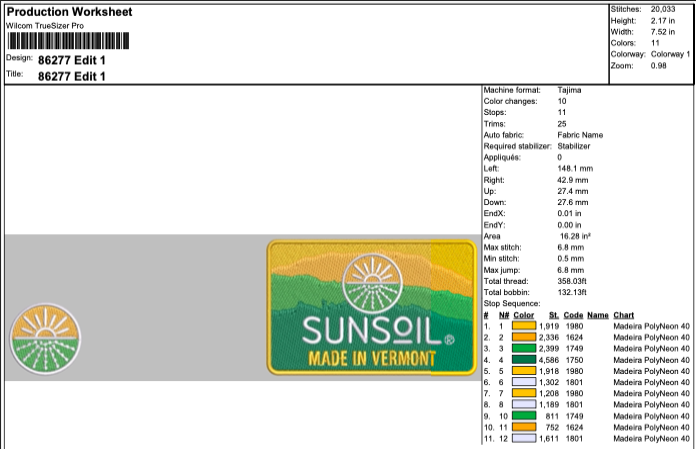Click the 'Code' column header
Image resolution: width=696 pixels, height=449 pixels.
pyautogui.click(x=573, y=315)
